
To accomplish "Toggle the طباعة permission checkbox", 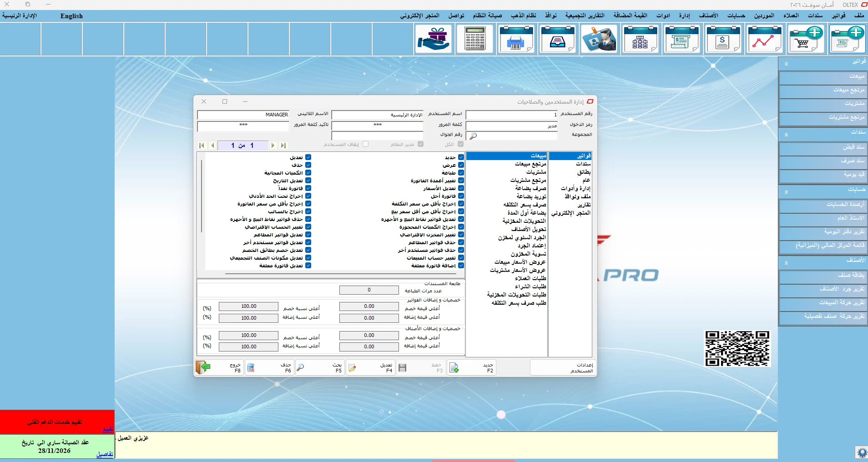I will (461, 173).
